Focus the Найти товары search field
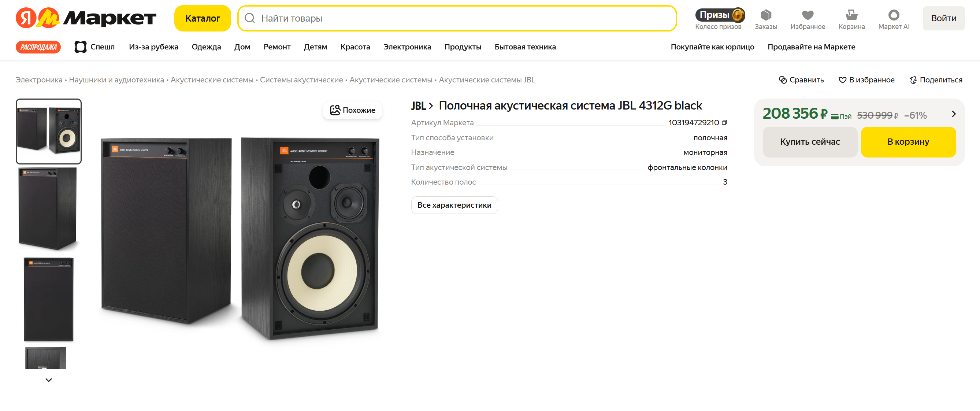 (457, 18)
